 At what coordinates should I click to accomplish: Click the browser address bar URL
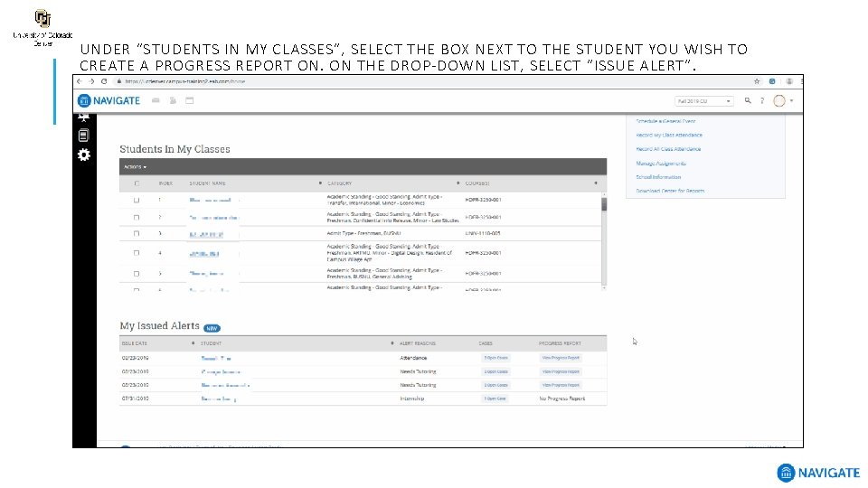pos(184,81)
